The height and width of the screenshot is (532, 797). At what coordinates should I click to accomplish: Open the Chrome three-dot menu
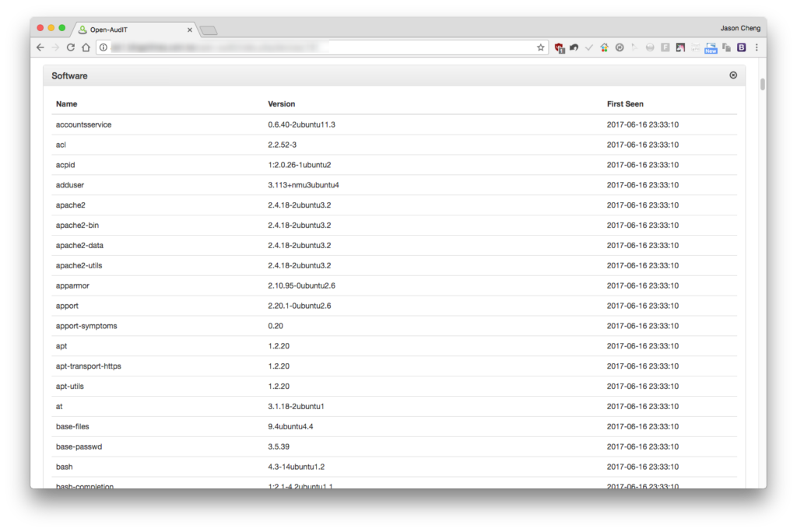point(757,47)
